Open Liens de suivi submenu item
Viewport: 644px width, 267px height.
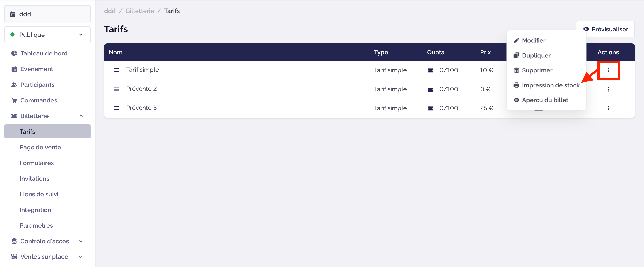click(x=47, y=194)
